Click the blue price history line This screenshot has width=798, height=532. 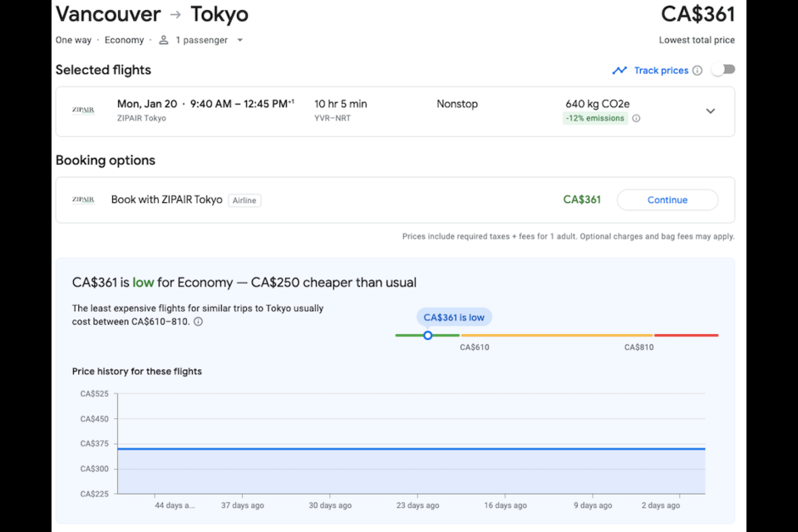tap(411, 449)
